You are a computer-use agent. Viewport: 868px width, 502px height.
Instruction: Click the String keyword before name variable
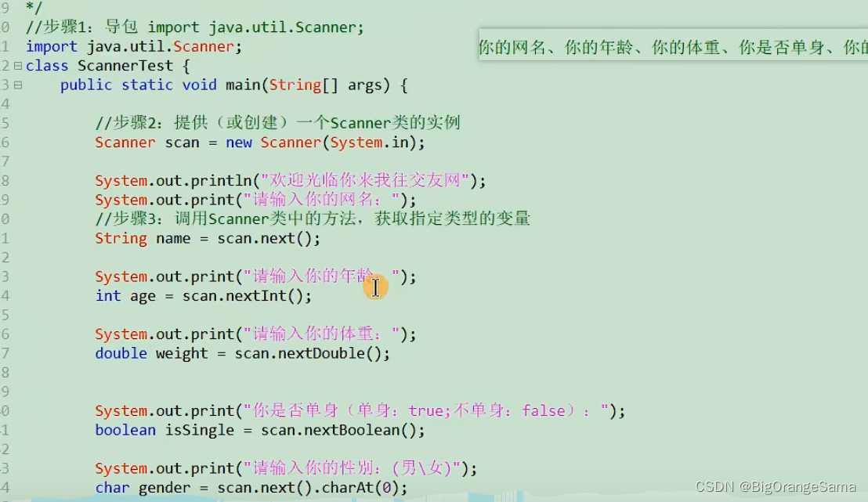tap(119, 238)
